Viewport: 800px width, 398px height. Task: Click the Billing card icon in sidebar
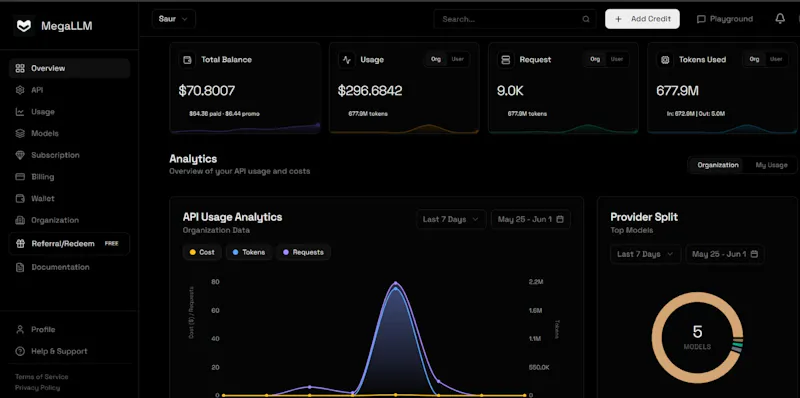(x=20, y=177)
